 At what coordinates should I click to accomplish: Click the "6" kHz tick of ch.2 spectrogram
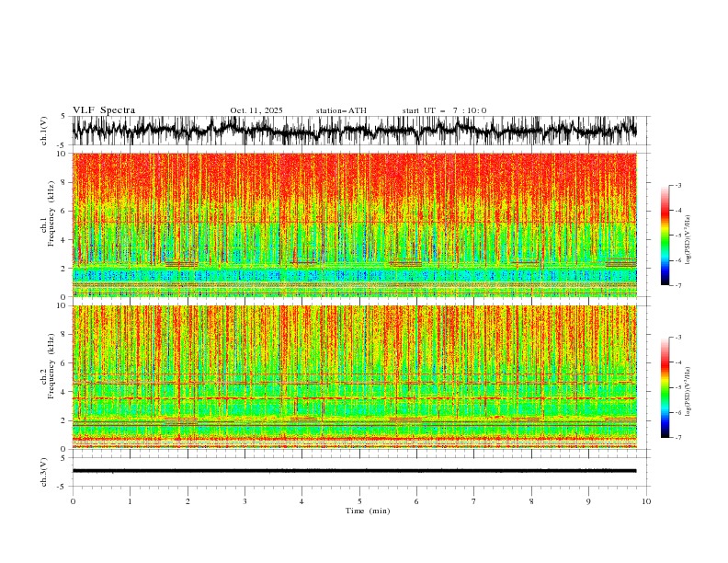point(63,363)
